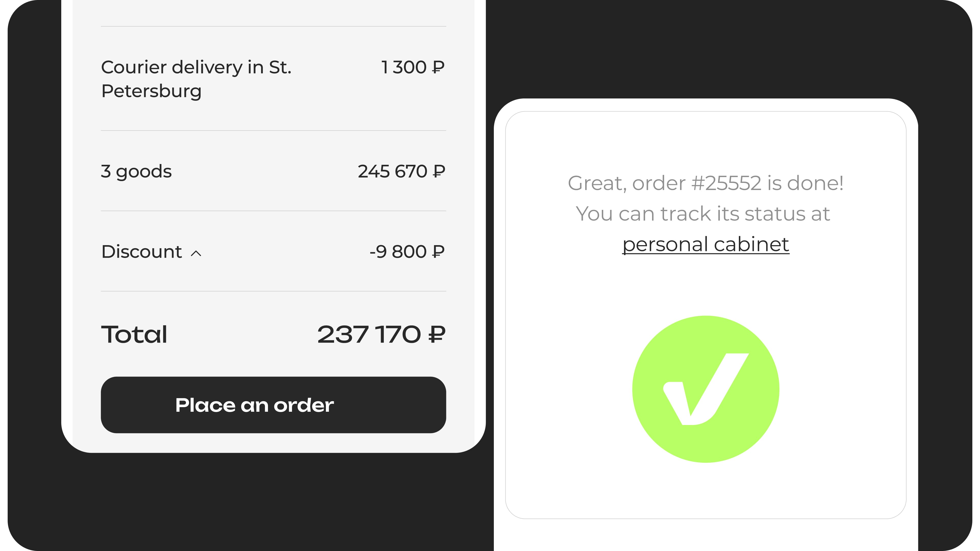The height and width of the screenshot is (551, 980).
Task: Click the 245 670 ₽ goods amount
Action: pos(401,171)
